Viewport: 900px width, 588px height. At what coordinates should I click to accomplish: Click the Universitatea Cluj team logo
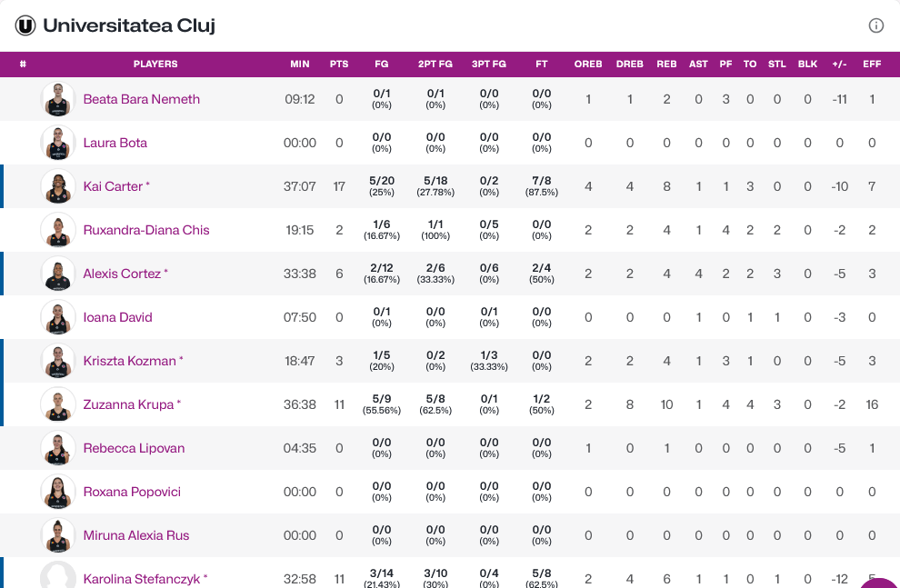(x=25, y=25)
